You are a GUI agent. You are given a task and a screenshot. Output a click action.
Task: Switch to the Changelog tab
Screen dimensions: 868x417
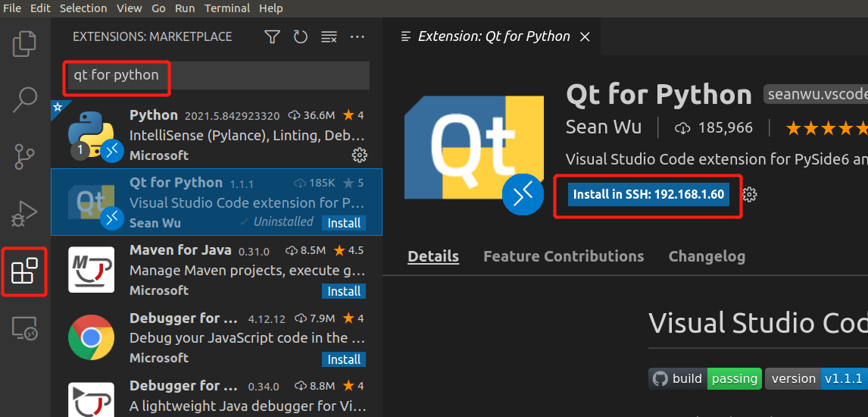707,256
